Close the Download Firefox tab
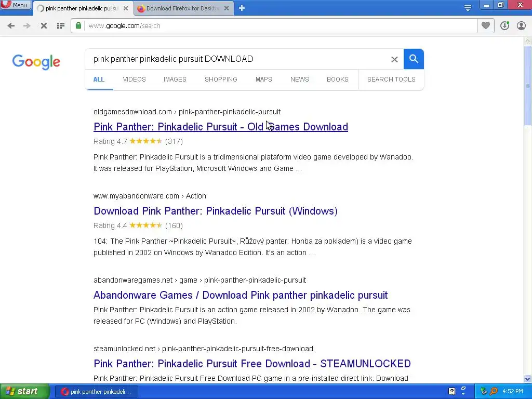The height and width of the screenshot is (399, 532). [227, 8]
